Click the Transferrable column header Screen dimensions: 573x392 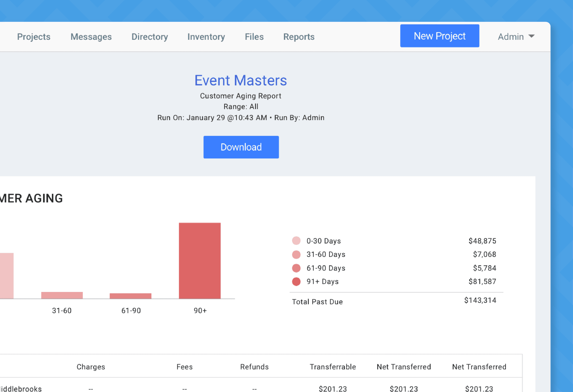pos(333,367)
